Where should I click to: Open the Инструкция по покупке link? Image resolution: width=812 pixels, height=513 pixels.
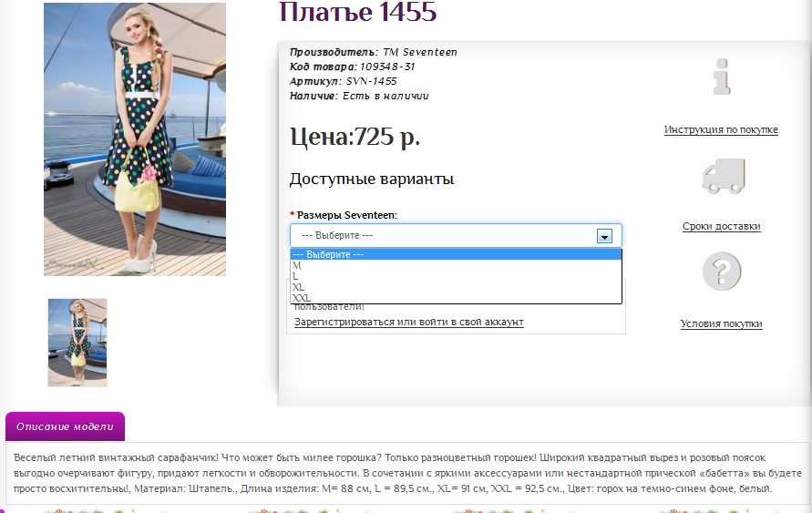721,129
